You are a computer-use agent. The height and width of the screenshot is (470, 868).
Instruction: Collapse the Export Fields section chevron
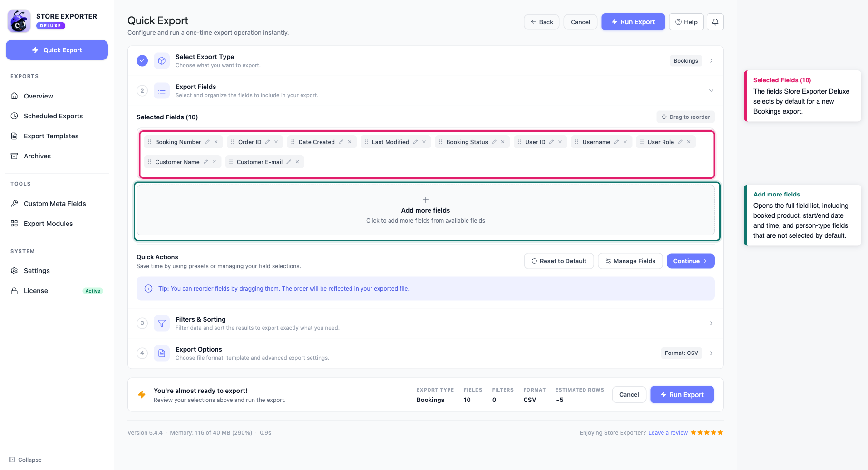click(x=711, y=90)
